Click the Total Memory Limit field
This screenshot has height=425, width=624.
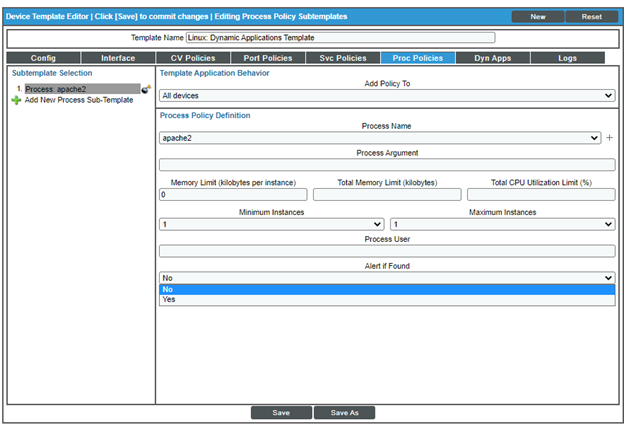[x=387, y=195]
